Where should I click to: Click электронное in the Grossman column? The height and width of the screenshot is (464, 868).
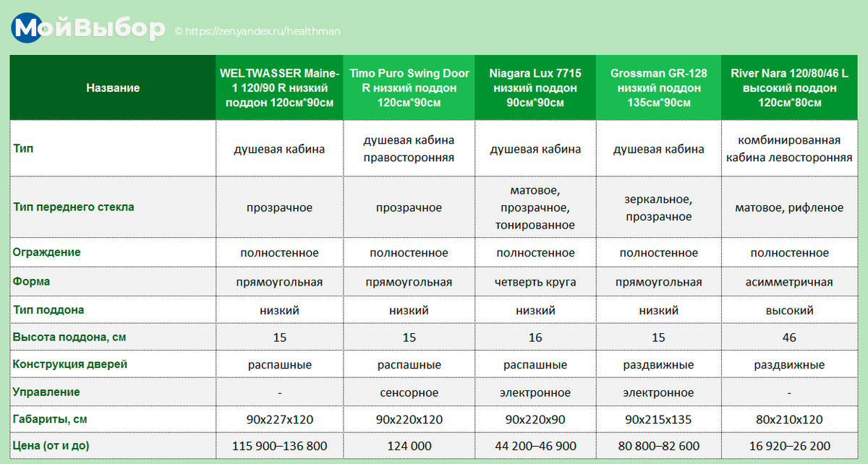coord(658,392)
